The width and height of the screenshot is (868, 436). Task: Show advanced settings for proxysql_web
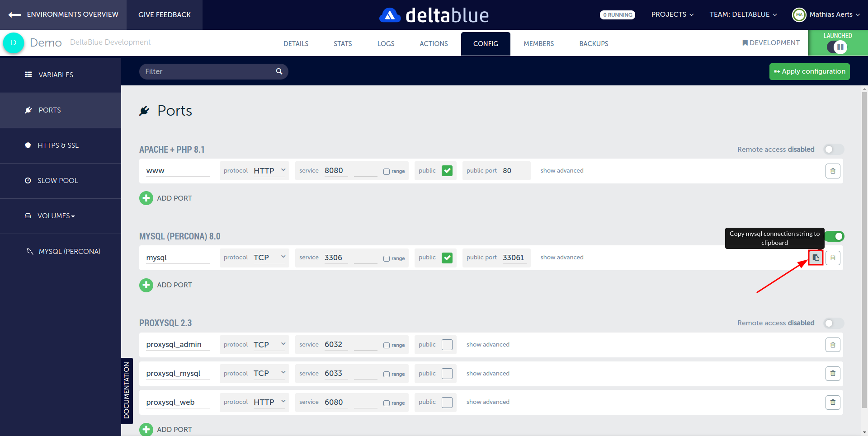[488, 402]
